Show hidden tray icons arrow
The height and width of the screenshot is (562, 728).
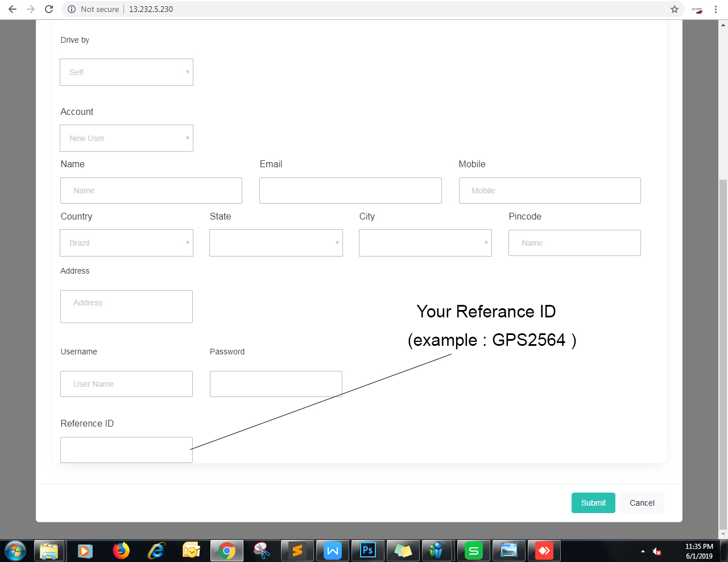click(x=643, y=551)
